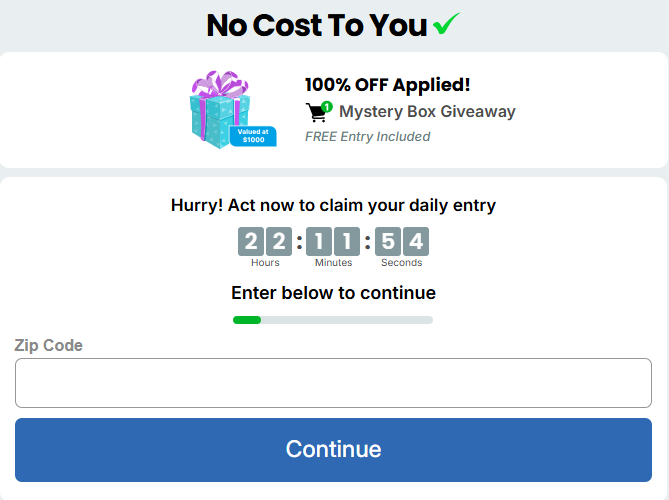
Task: Click the first hours digit tile
Action: tap(250, 242)
